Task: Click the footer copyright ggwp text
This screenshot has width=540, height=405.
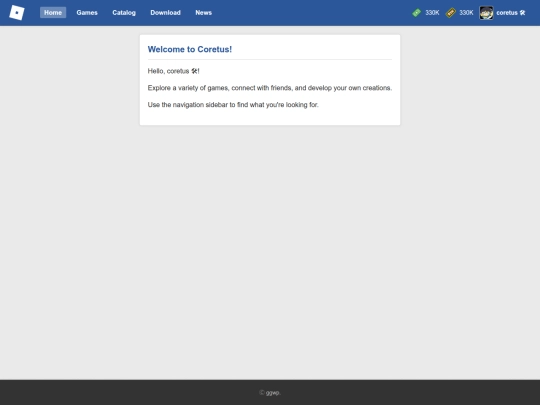Action: click(270, 393)
